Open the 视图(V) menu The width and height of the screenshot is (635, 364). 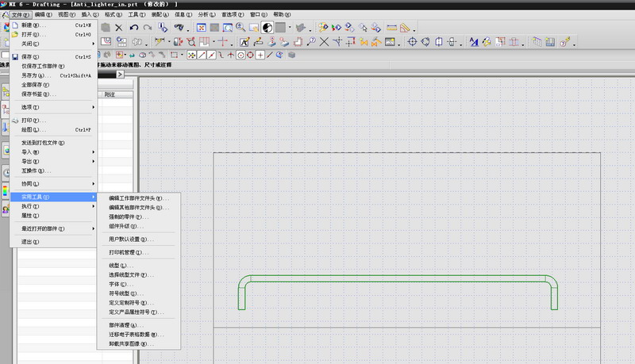click(67, 14)
